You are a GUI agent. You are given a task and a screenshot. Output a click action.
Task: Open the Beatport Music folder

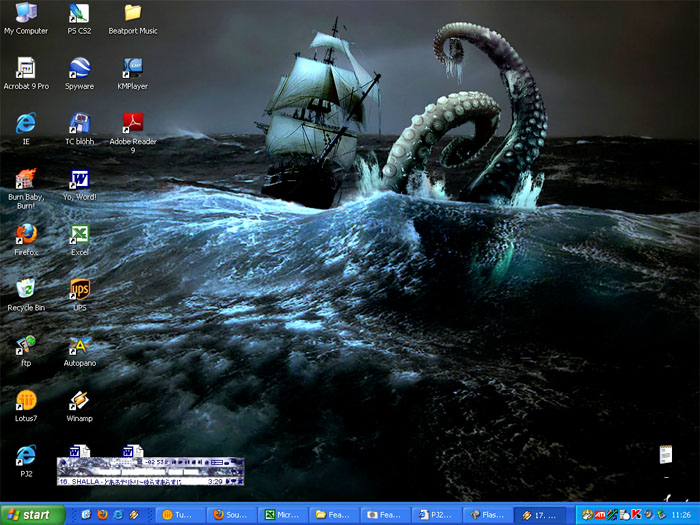(x=132, y=14)
